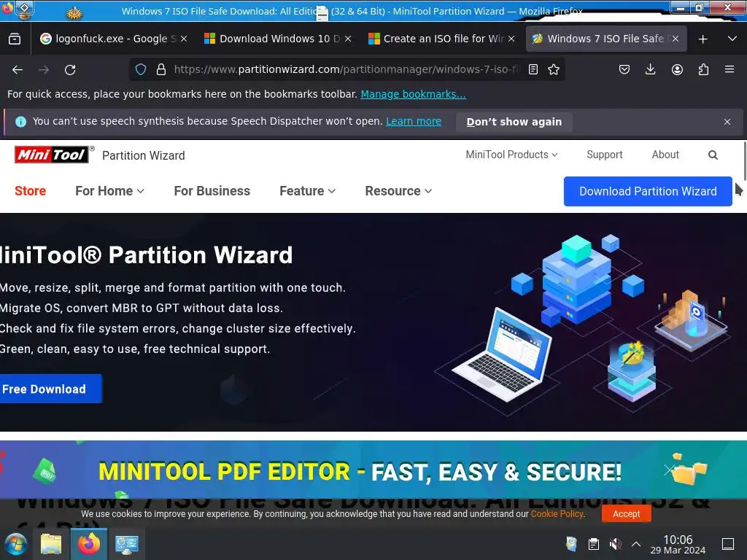747x560 pixels.
Task: Click the Don't show again button
Action: click(x=514, y=122)
